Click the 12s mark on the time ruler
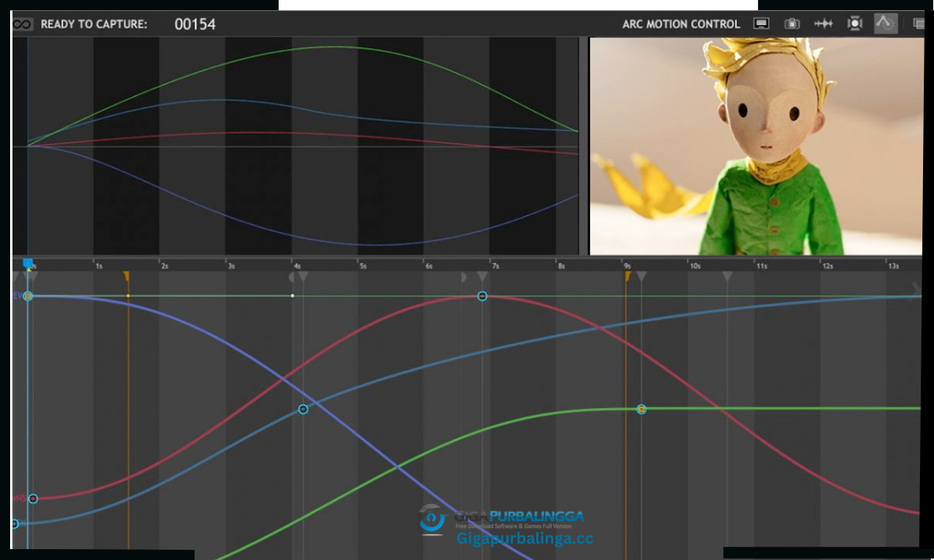Viewport: 934px width, 560px height. (x=827, y=266)
